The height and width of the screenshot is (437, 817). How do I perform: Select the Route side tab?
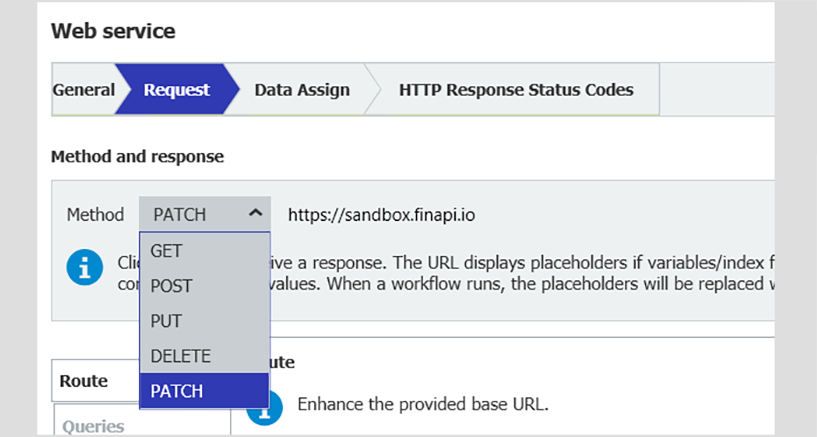click(x=84, y=381)
